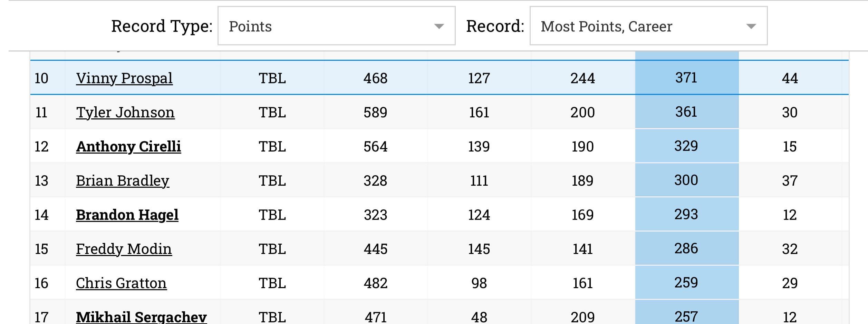Select Vinny Prospal's 371 points cell
The image size is (868, 324).
[686, 78]
